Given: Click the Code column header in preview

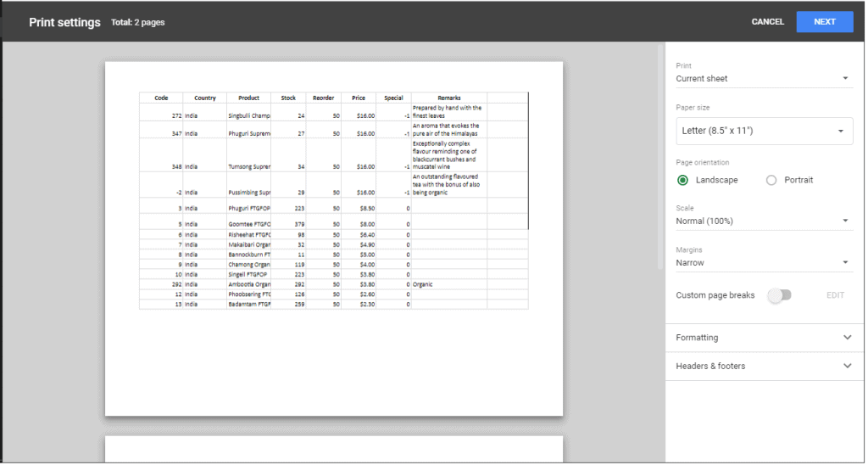Looking at the screenshot, I should (x=161, y=98).
